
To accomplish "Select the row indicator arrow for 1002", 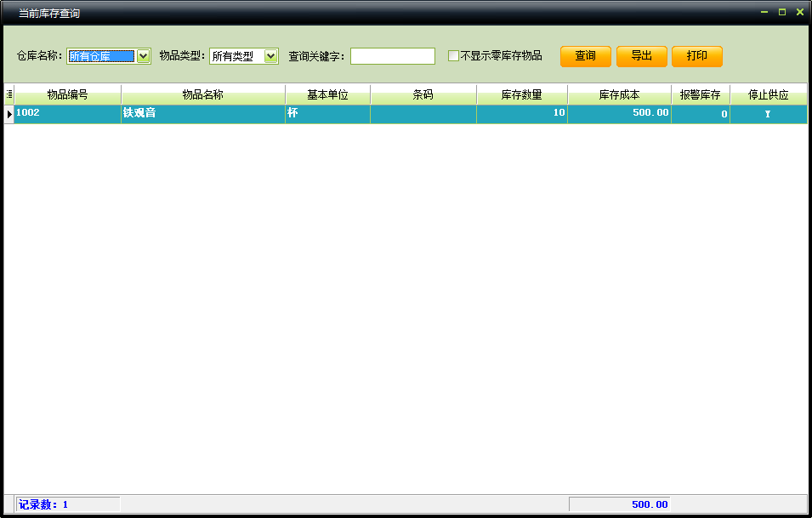I will (x=9, y=114).
